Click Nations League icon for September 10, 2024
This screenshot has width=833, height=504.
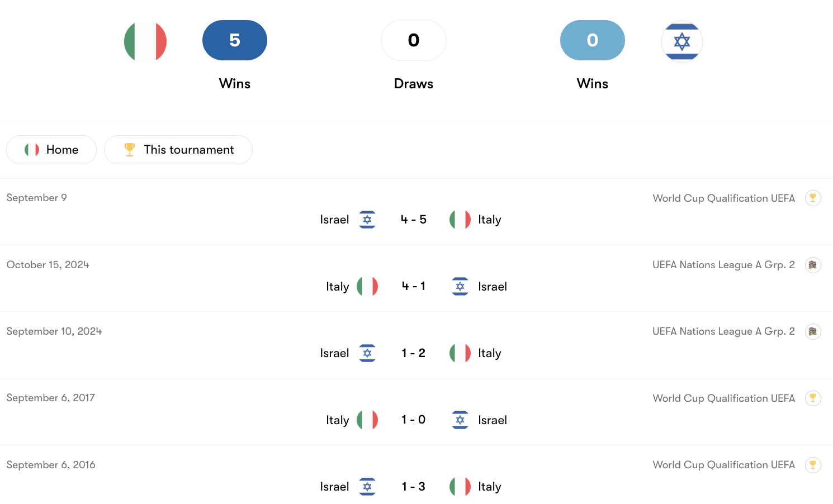coord(813,331)
